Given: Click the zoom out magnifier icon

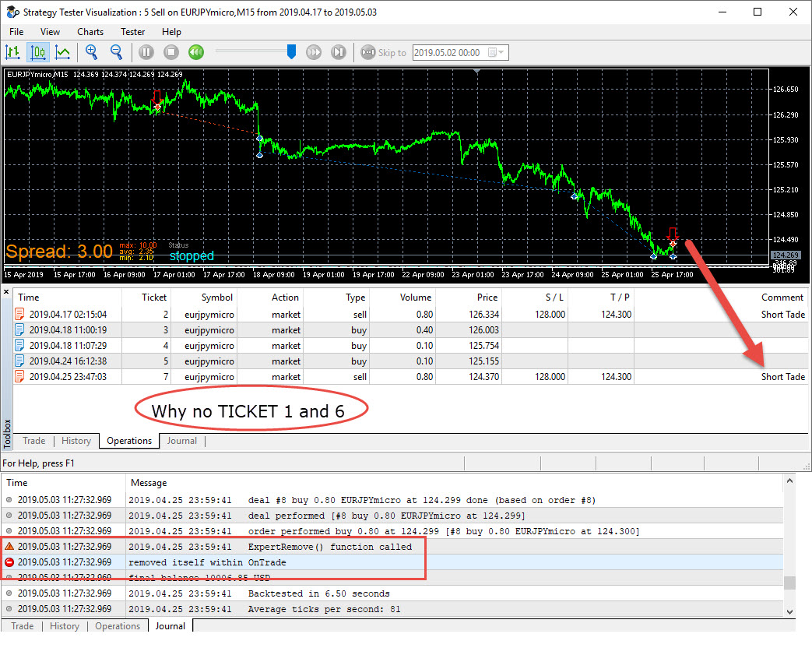Looking at the screenshot, I should click(x=117, y=52).
